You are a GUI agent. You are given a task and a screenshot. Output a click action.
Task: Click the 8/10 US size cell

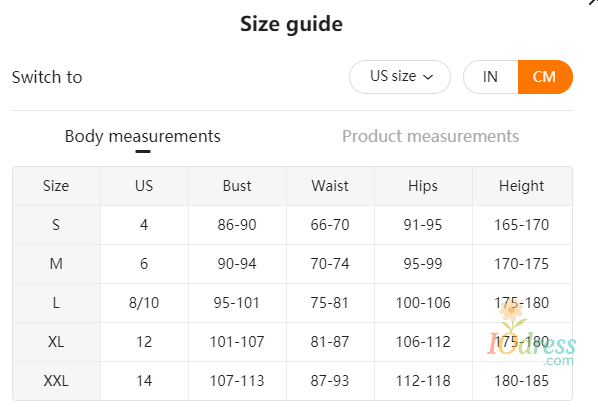[144, 303]
